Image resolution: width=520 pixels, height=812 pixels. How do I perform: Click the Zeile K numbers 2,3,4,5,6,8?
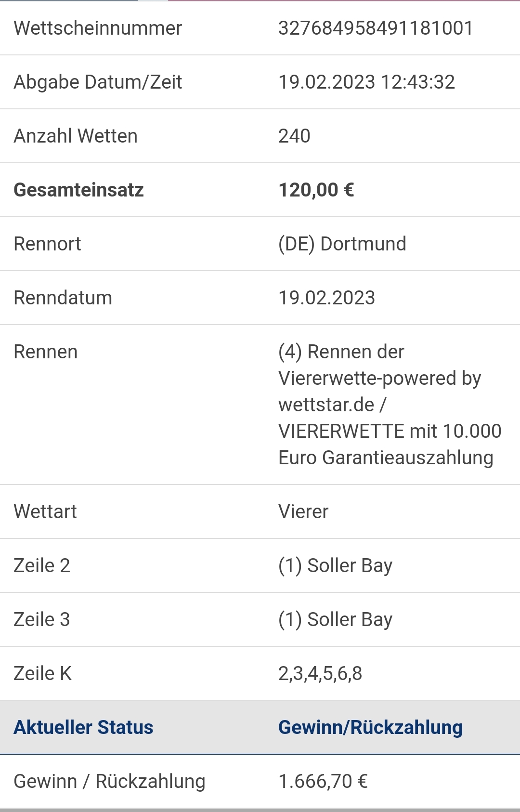pyautogui.click(x=320, y=673)
